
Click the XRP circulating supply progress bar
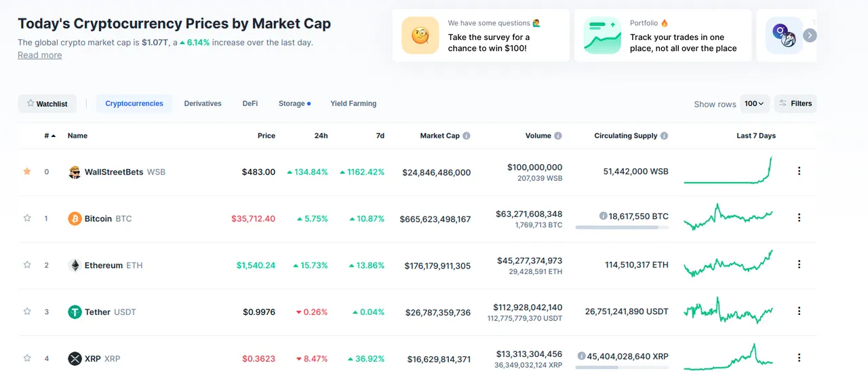tap(622, 367)
